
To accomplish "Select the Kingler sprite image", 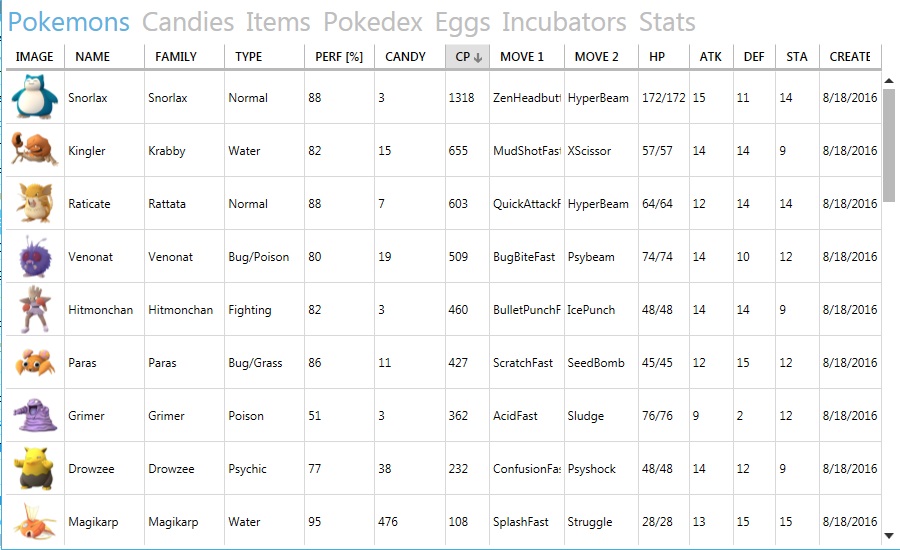I will click(35, 150).
